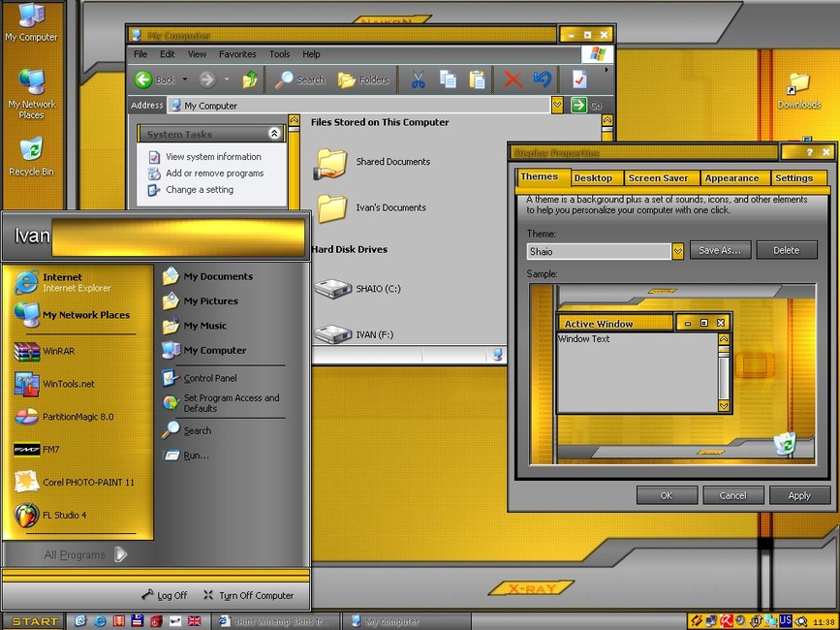Viewport: 840px width, 630px height.
Task: Select the IVAN (F:) drive
Action: (354, 334)
